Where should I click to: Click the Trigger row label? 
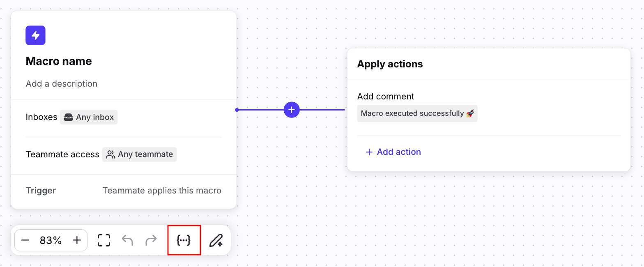point(41,191)
